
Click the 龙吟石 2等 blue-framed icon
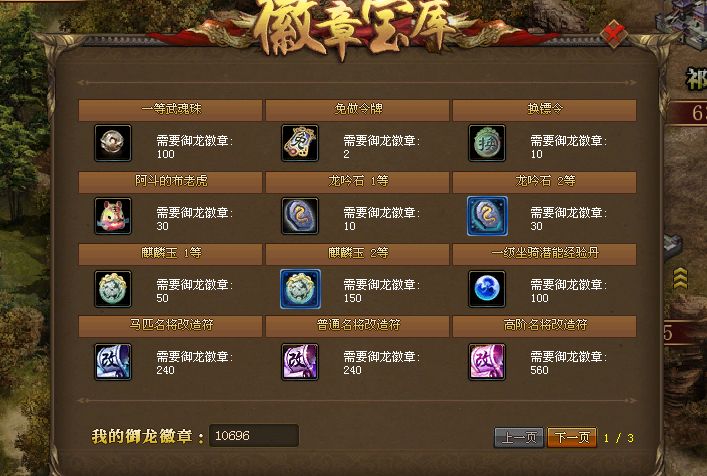(487, 216)
